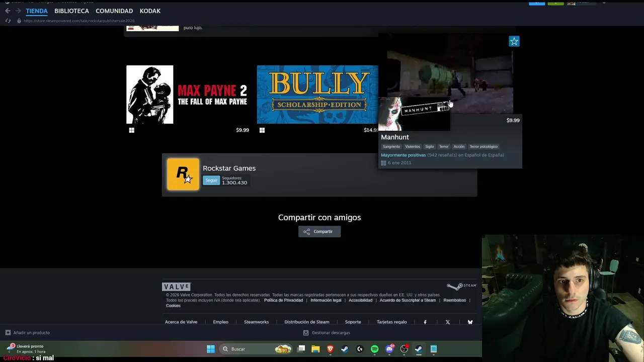Open the Manhunt preview video thumbnail
The height and width of the screenshot is (362, 644).
click(450, 74)
